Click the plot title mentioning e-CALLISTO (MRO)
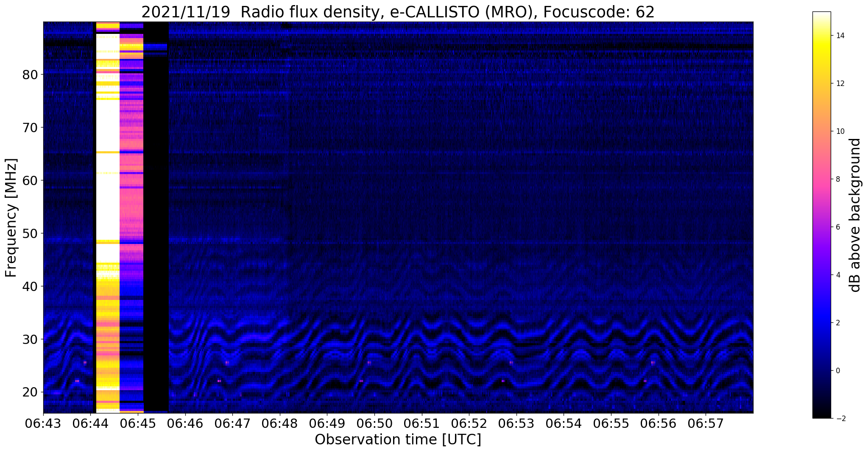Image resolution: width=868 pixels, height=452 pixels. [398, 12]
